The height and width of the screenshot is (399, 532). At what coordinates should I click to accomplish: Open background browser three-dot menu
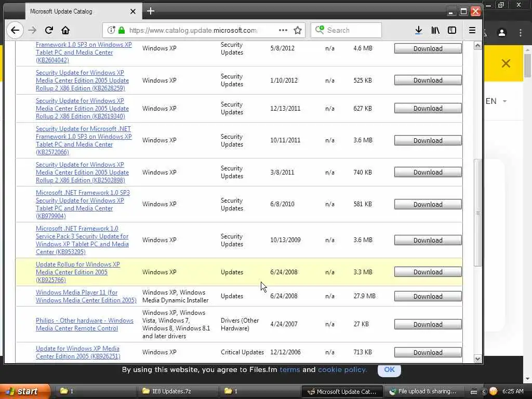click(521, 33)
